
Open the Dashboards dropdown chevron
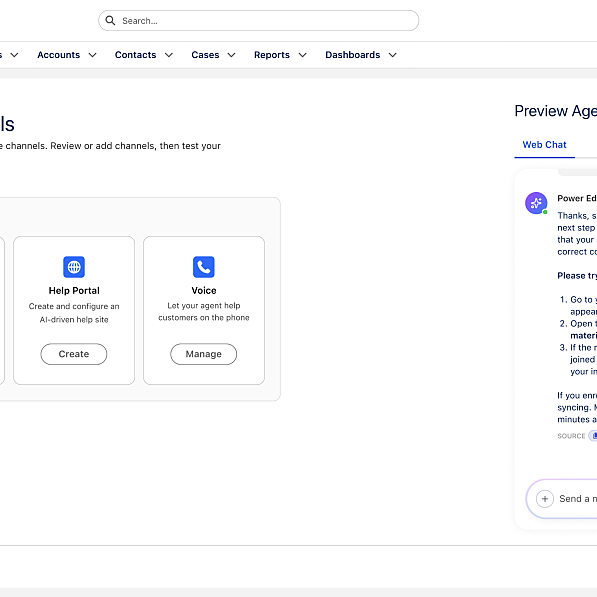(393, 55)
